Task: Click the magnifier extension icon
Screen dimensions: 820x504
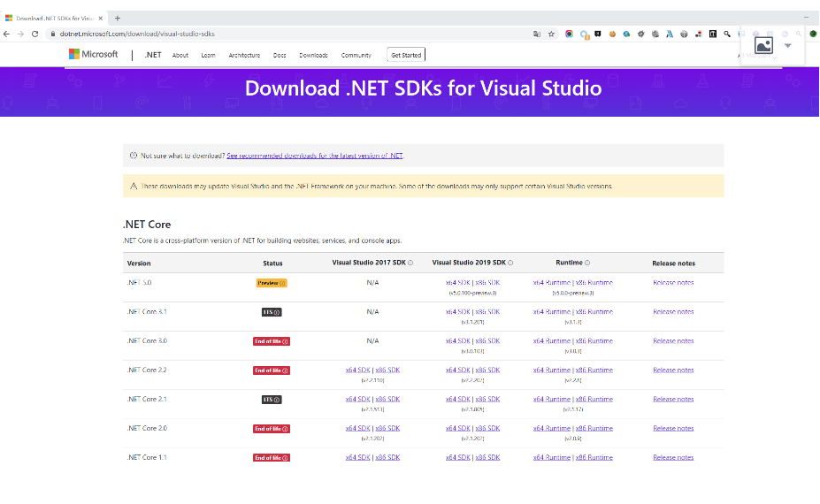Action: [x=727, y=34]
